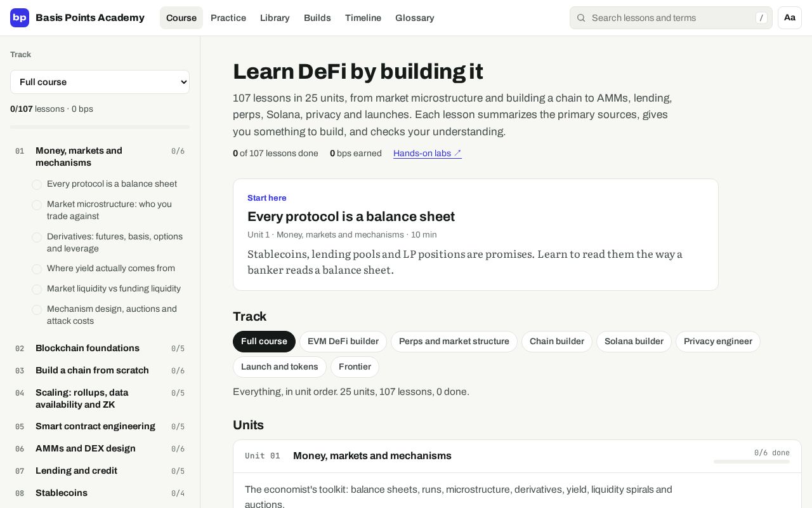This screenshot has height=508, width=812.
Task: Open the Timeline tab
Action: click(x=363, y=18)
